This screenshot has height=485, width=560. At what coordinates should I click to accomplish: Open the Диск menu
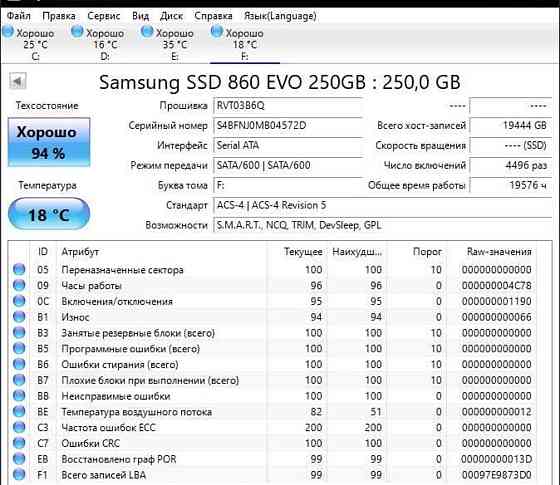(x=171, y=16)
